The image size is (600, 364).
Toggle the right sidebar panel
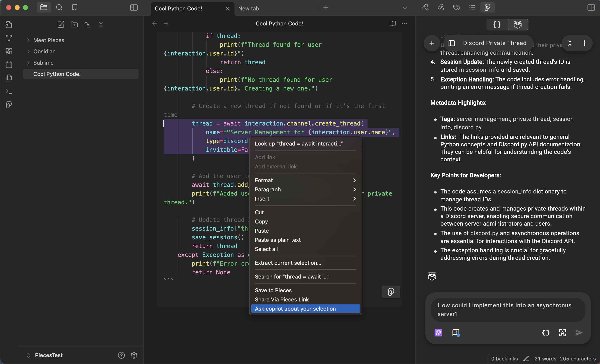pyautogui.click(x=591, y=8)
